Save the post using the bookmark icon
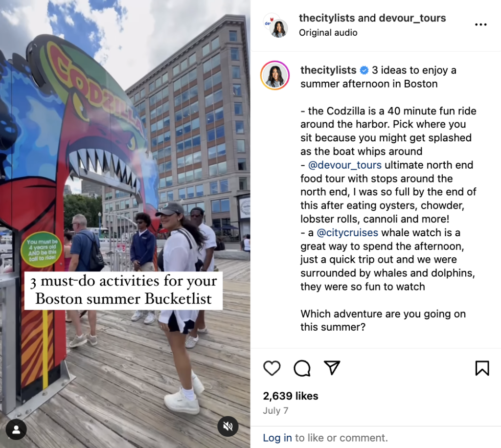 pyautogui.click(x=482, y=368)
